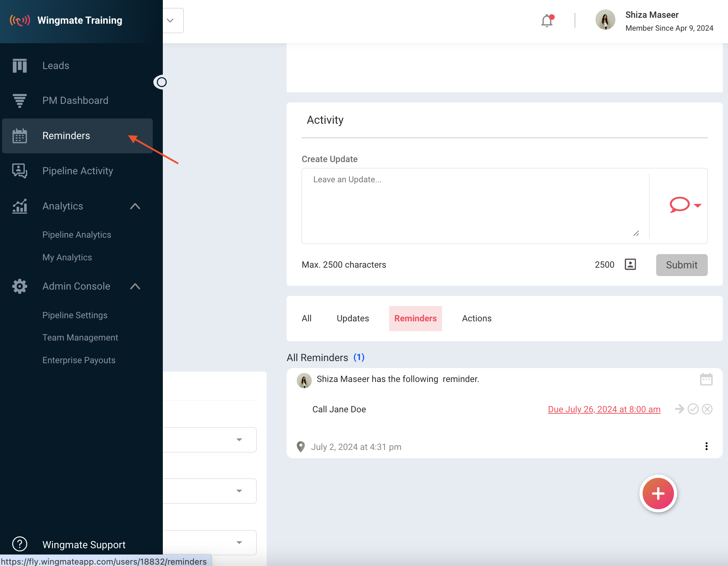Open Team Management
Screen dimensions: 728x566
(x=80, y=337)
